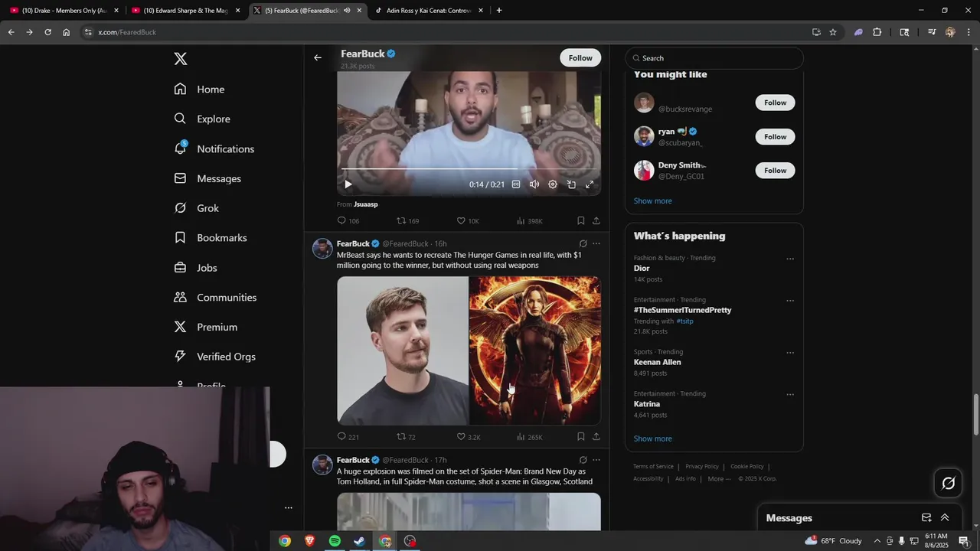Go back using profile header arrow
Image resolution: width=980 pixels, height=551 pixels.
pos(318,57)
